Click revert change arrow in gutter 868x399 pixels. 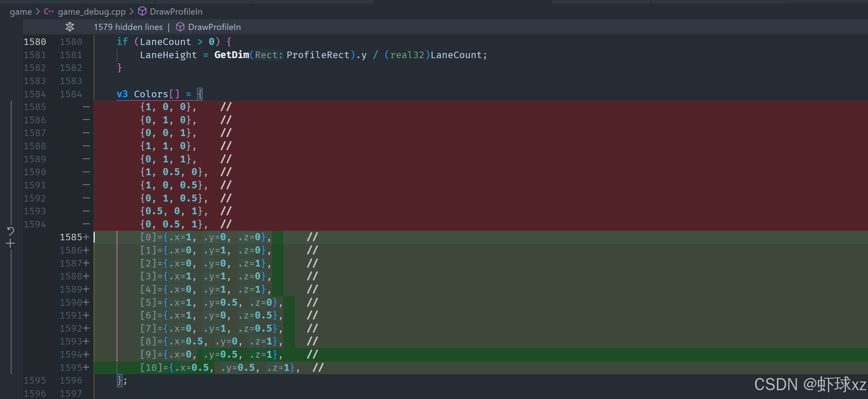[x=11, y=231]
